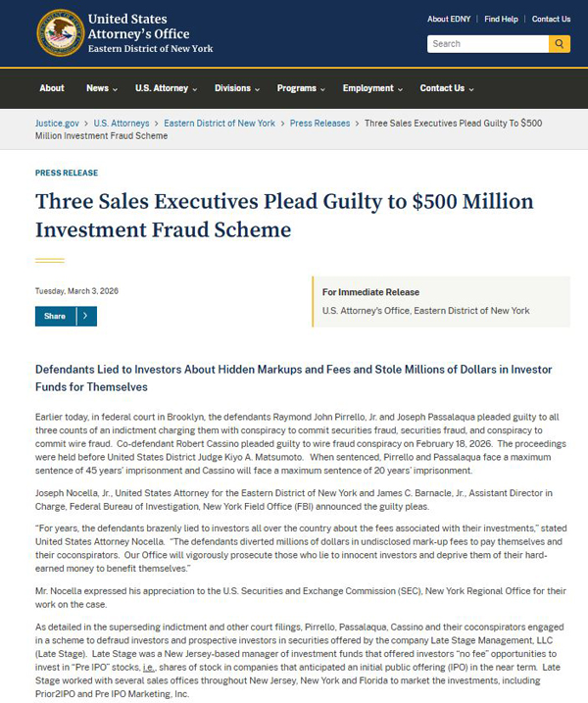Open the Press Releases breadcrumb
Screen dimensions: 588x703
point(318,124)
